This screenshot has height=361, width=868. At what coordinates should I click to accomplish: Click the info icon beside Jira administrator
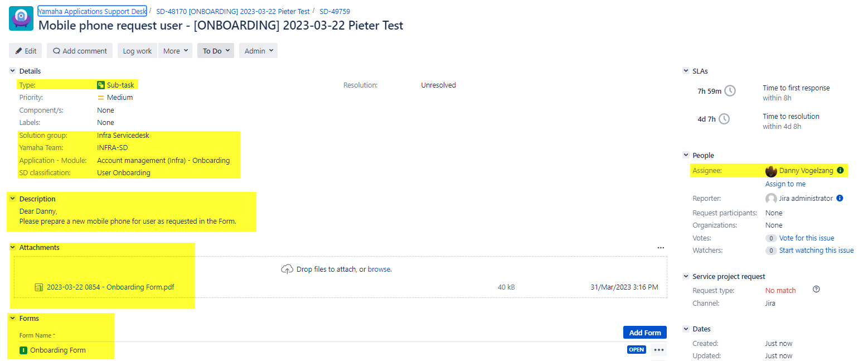(x=840, y=198)
